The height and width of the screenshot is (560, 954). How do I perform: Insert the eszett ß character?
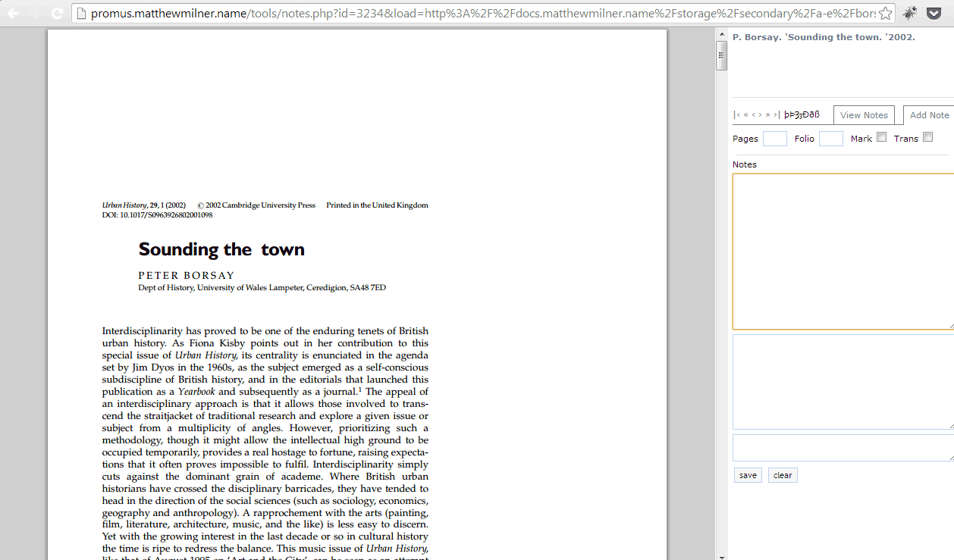tap(817, 115)
